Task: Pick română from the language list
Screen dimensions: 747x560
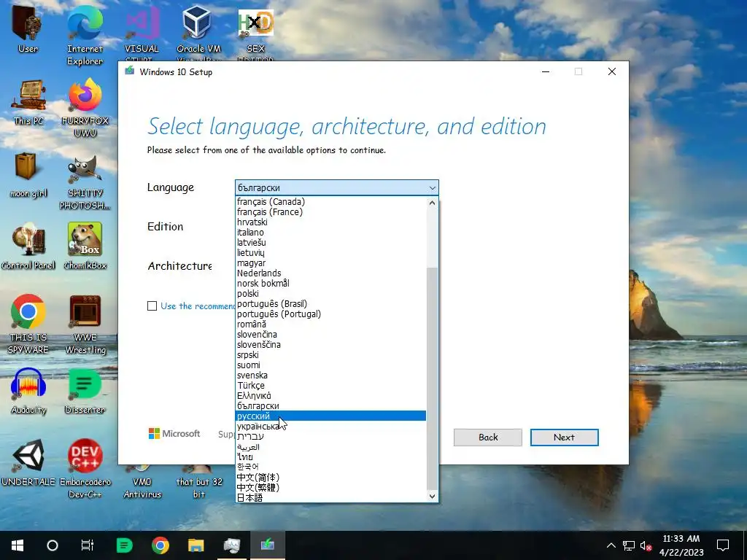Action: click(x=330, y=324)
